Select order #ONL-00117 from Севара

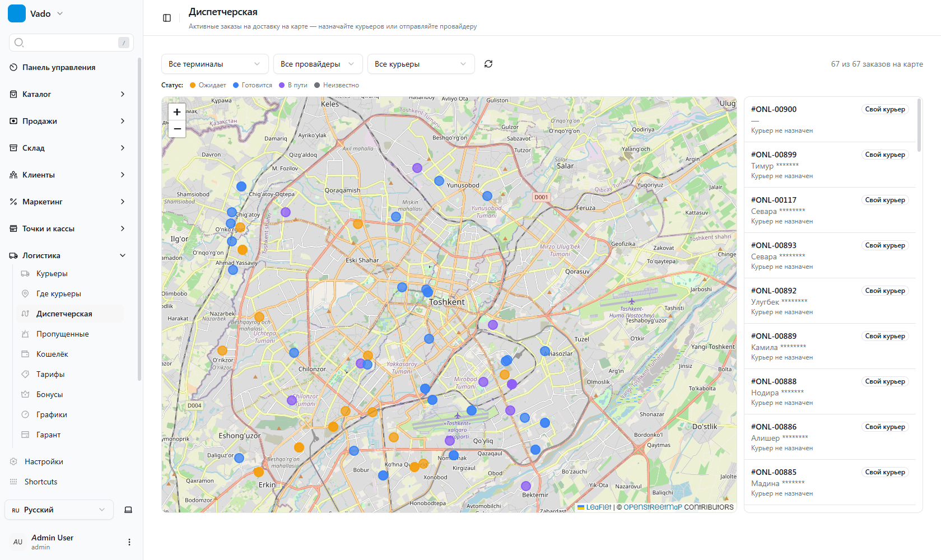(x=830, y=210)
